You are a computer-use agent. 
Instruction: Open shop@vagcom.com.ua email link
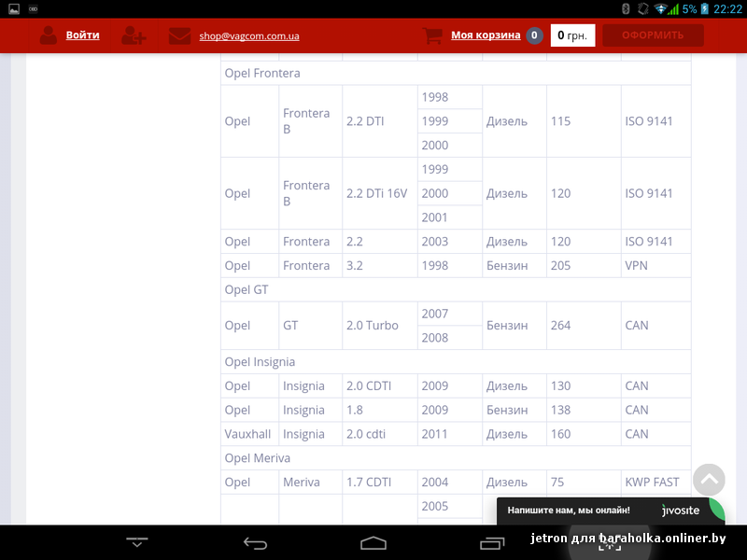pyautogui.click(x=249, y=36)
